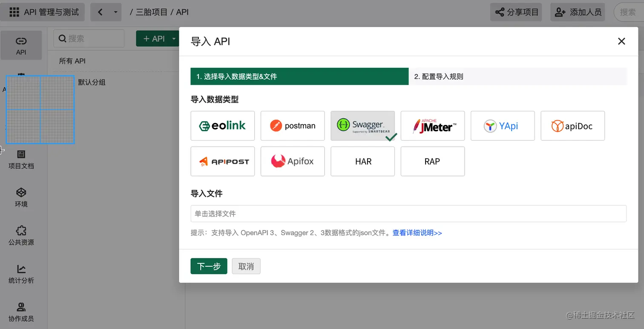Focus the top-right 搜索 field
This screenshot has width=644, height=329.
(x=629, y=12)
